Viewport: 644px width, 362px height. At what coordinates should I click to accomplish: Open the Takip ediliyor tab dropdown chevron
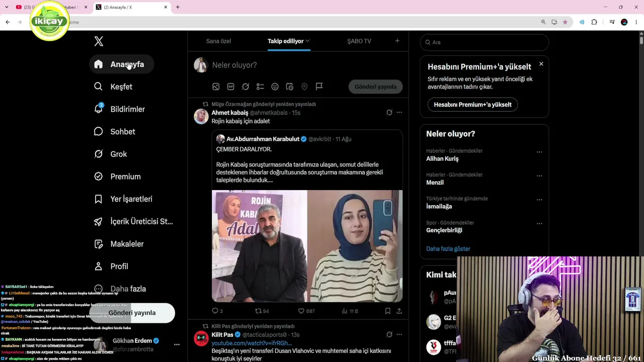[307, 41]
